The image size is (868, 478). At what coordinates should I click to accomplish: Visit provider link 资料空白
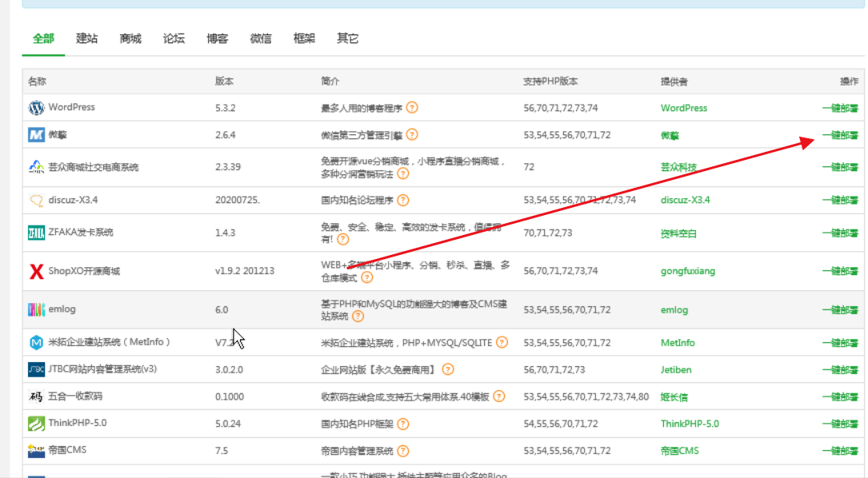point(678,233)
